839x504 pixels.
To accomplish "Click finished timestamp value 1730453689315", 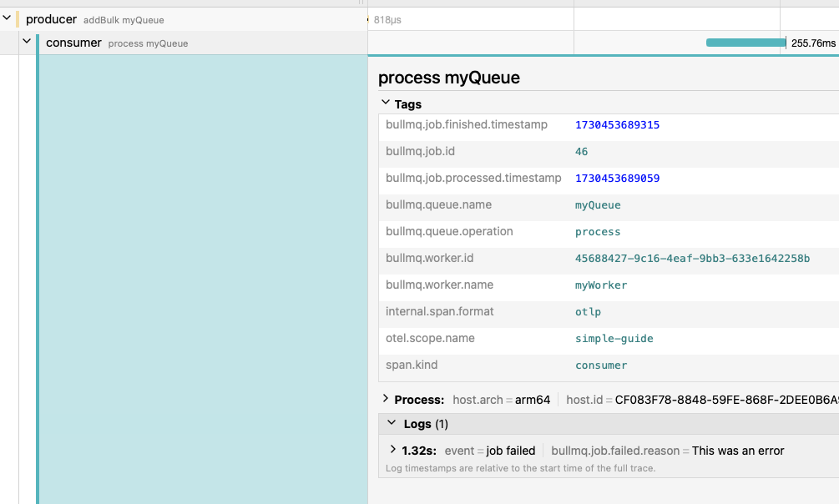I will [x=617, y=125].
